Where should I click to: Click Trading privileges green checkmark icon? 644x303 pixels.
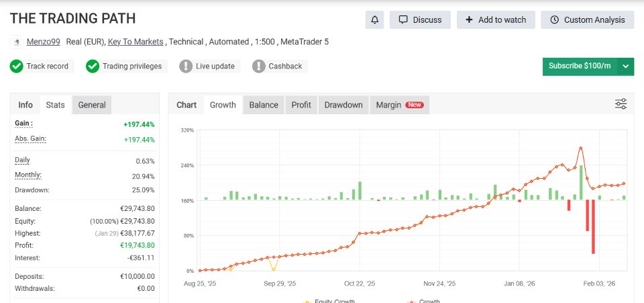[93, 67]
